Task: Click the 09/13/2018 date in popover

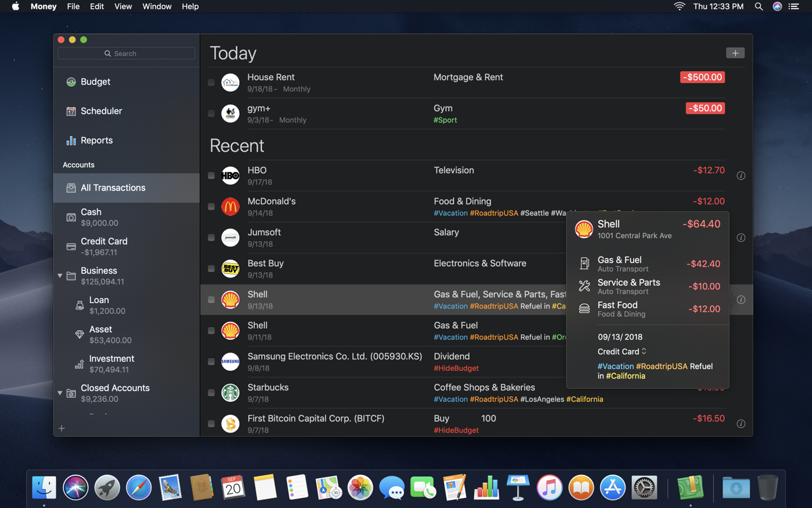Action: point(620,337)
